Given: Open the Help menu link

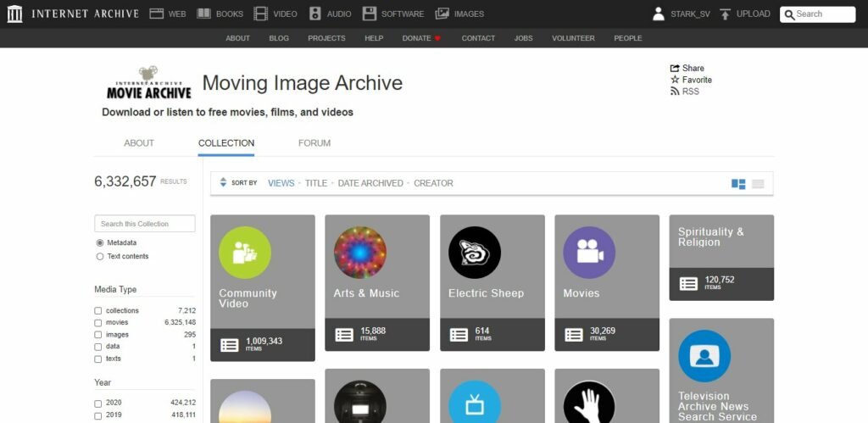Looking at the screenshot, I should pyautogui.click(x=374, y=38).
